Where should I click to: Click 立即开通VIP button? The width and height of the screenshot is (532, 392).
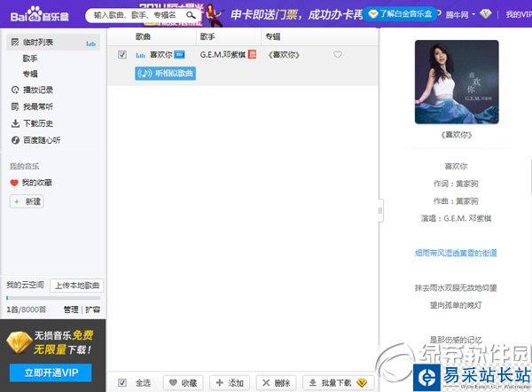tap(51, 372)
